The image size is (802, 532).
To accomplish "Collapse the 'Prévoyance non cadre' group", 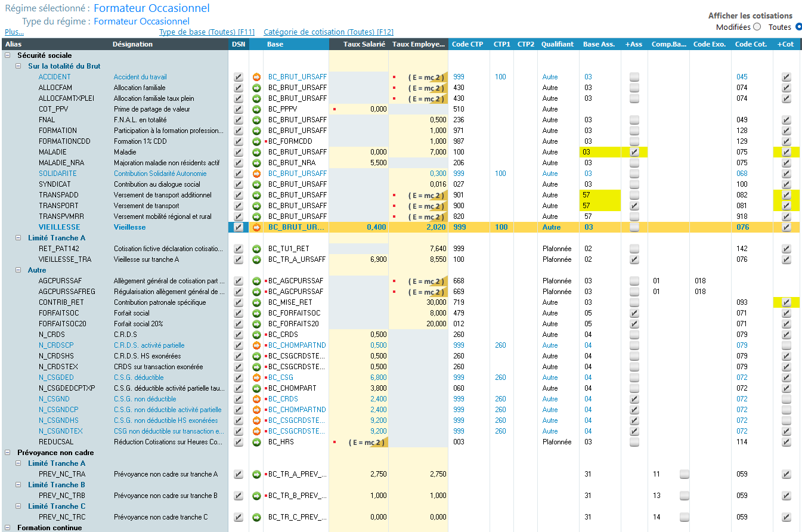I will click(8, 453).
